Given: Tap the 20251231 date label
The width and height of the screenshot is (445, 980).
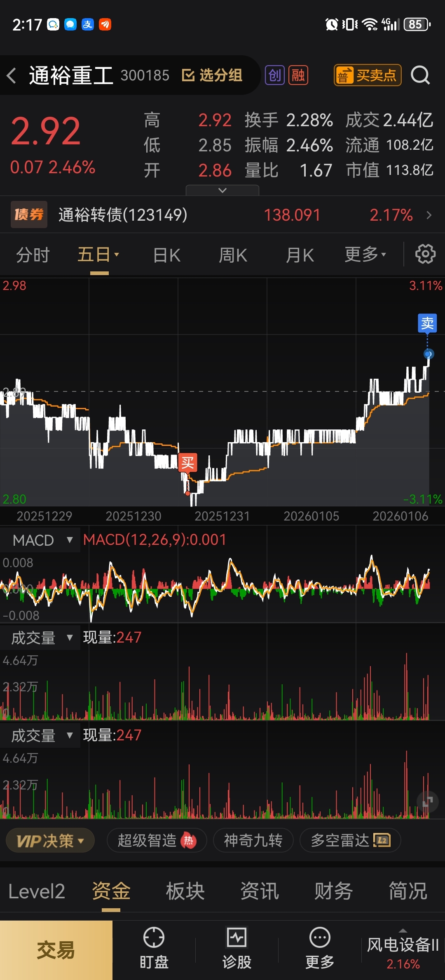Looking at the screenshot, I should (222, 516).
